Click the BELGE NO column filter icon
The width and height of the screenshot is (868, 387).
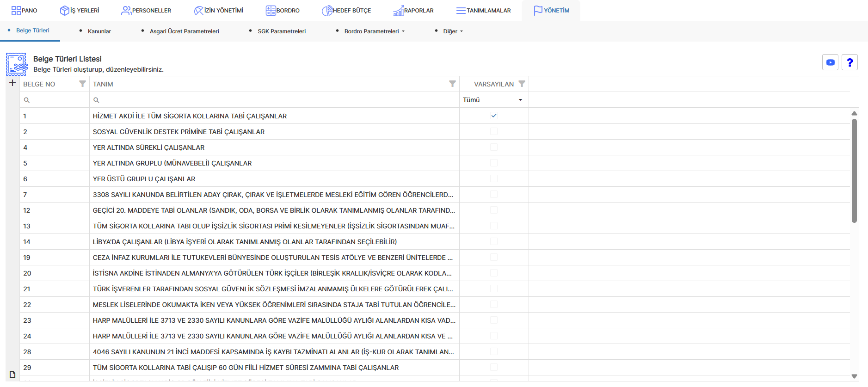pyautogui.click(x=82, y=84)
